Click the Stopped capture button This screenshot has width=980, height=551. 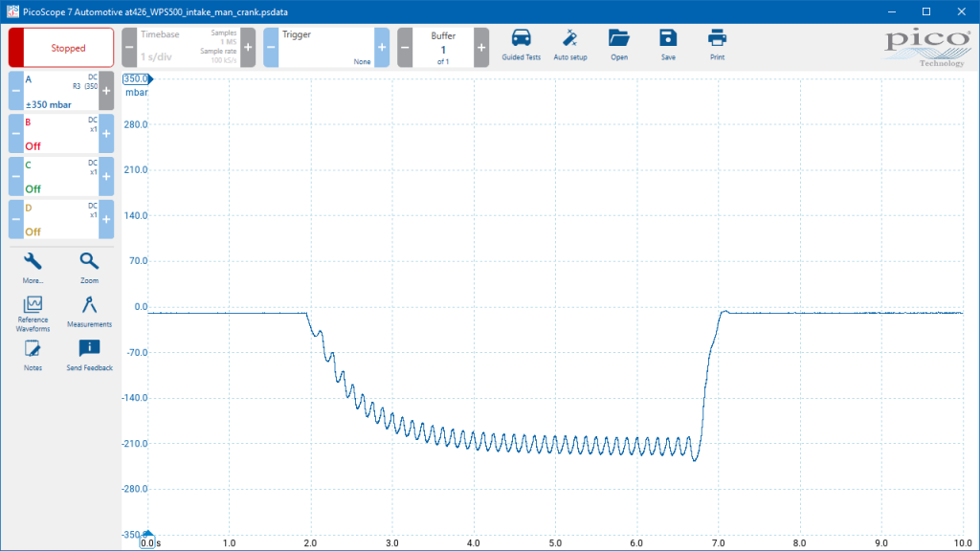61,48
